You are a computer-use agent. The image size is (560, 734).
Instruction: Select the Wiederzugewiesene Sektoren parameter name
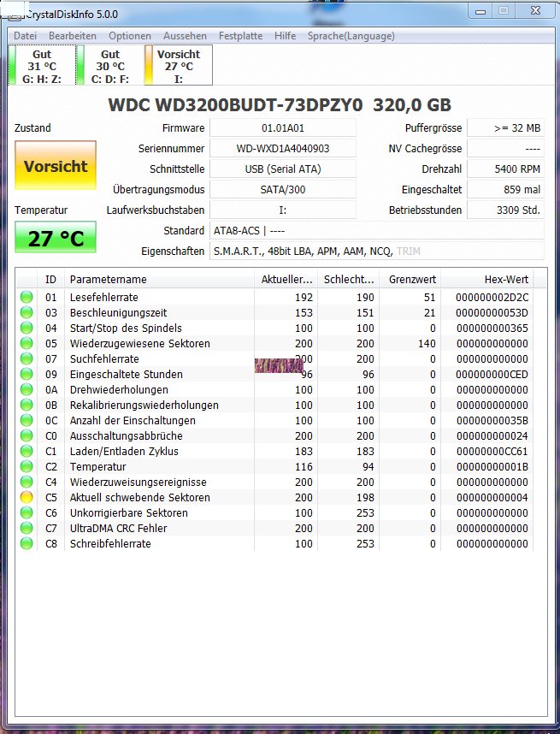click(140, 344)
